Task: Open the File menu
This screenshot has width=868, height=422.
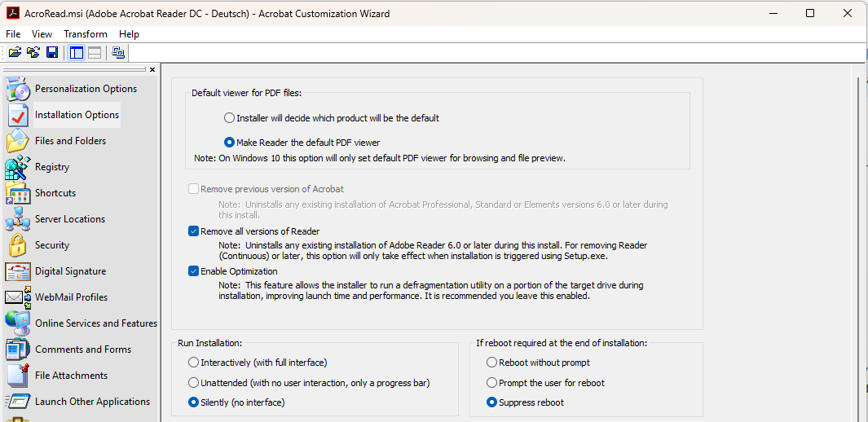Action: coord(13,34)
